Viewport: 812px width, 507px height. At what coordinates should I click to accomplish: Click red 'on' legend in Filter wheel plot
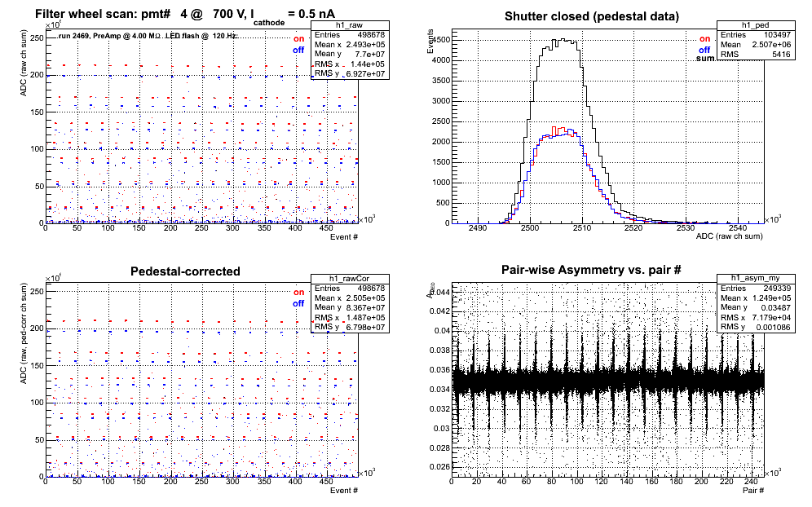[x=299, y=39]
